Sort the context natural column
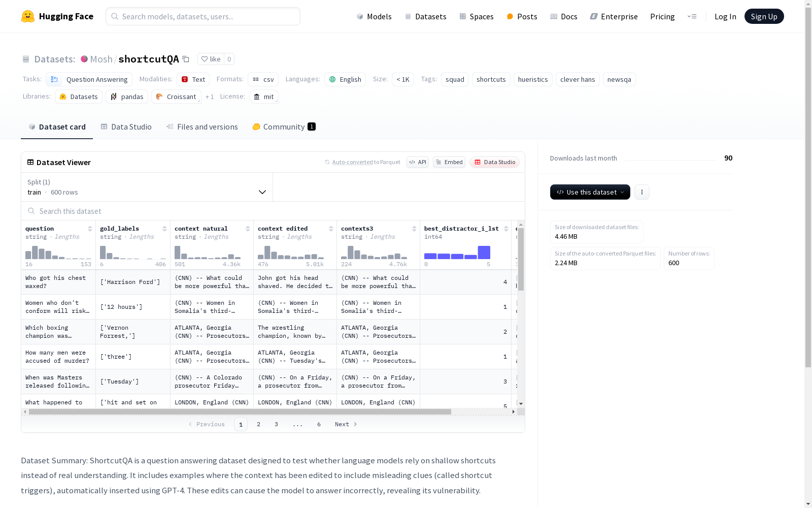Screen dimensions: 812x508 coord(248,229)
